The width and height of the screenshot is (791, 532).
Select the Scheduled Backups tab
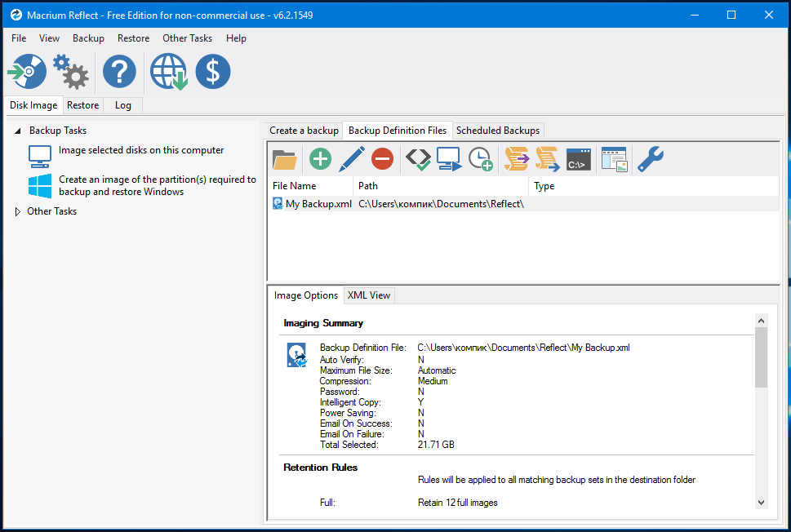pos(498,131)
